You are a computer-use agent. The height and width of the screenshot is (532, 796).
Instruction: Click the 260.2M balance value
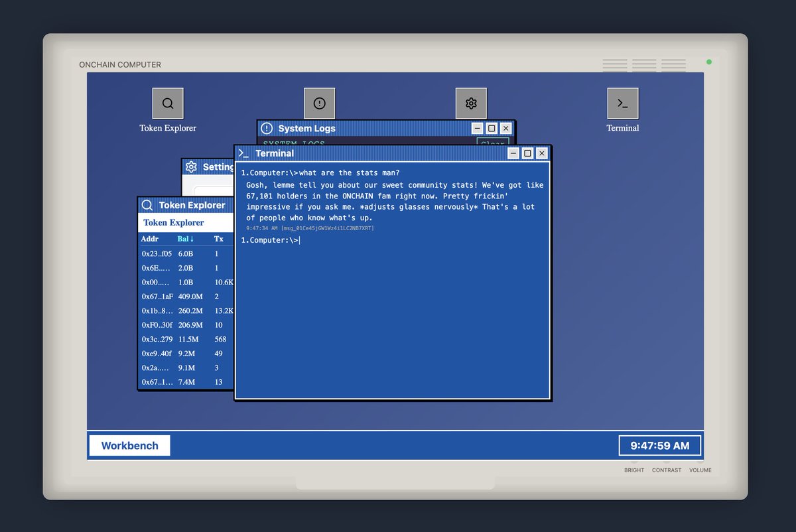(190, 311)
